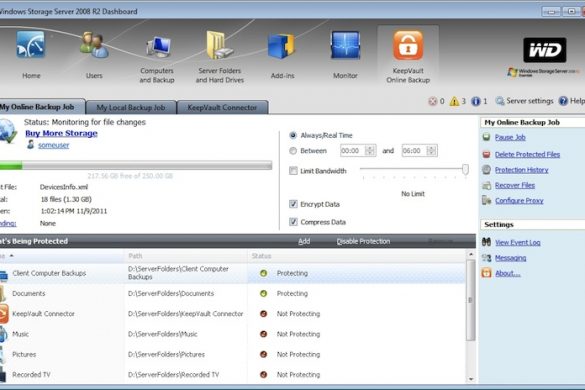585x390 pixels.
Task: Open Server Folders and Hard Drives icon
Action: (x=219, y=45)
